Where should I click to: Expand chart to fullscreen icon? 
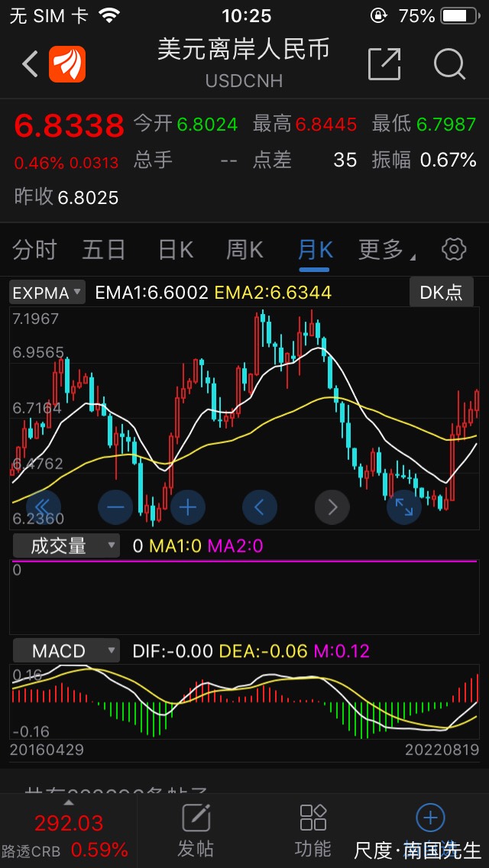(404, 507)
